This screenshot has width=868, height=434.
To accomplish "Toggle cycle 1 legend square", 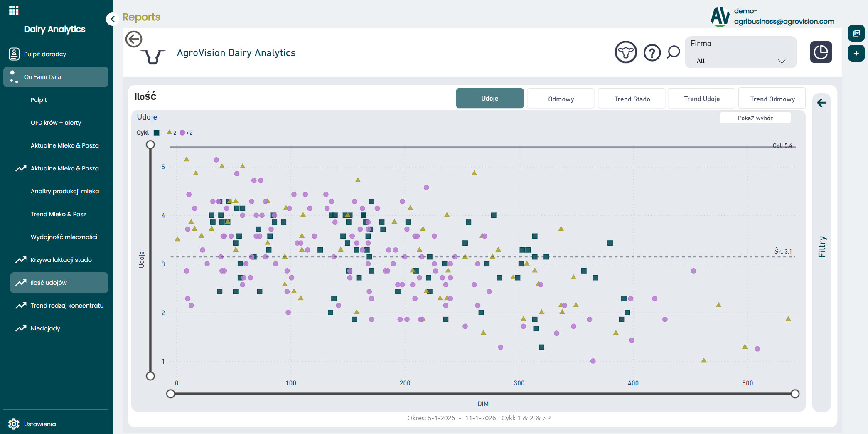I will coord(157,133).
